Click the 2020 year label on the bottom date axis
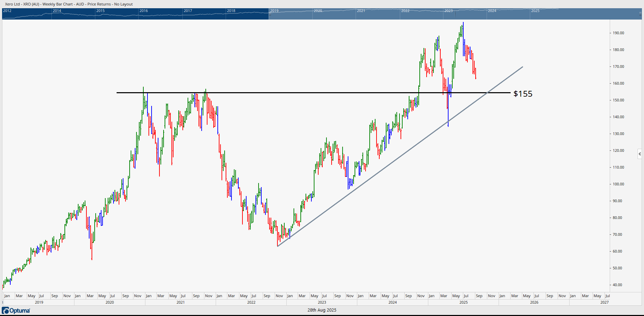This screenshot has height=316, width=644. [110, 302]
